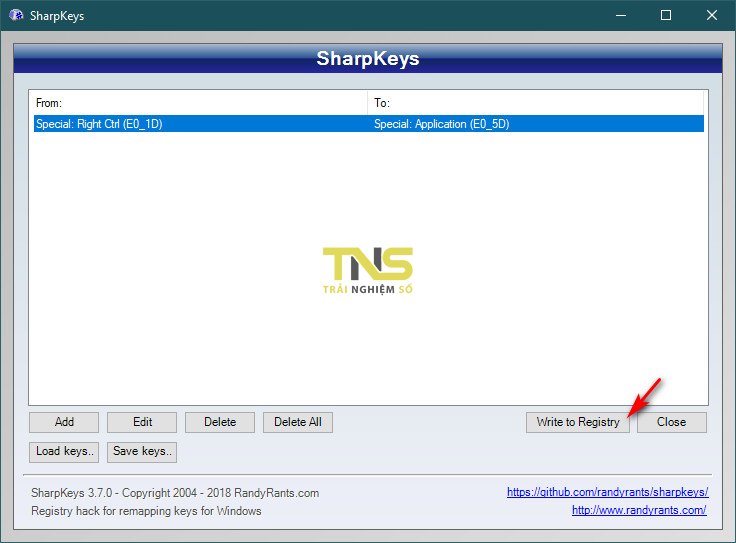
Task: Click the SharpKeys app icon in title bar
Action: click(x=16, y=15)
